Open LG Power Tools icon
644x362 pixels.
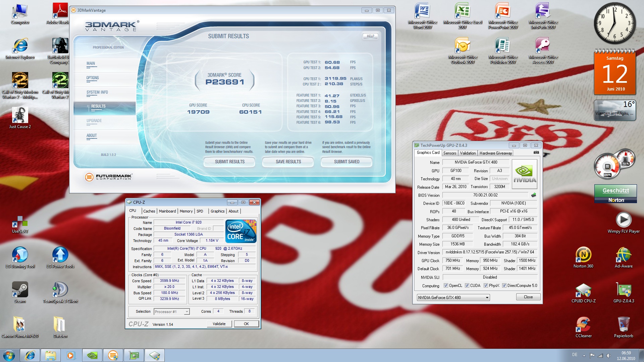60,257
